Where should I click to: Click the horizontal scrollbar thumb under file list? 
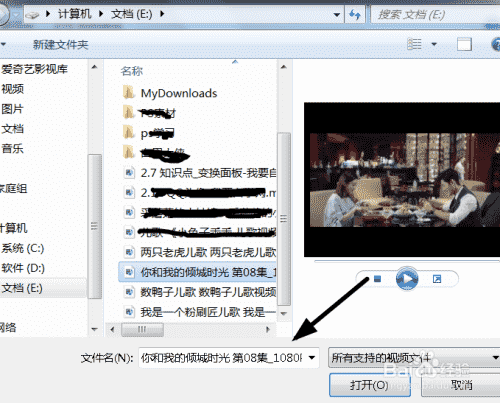[x=142, y=329]
